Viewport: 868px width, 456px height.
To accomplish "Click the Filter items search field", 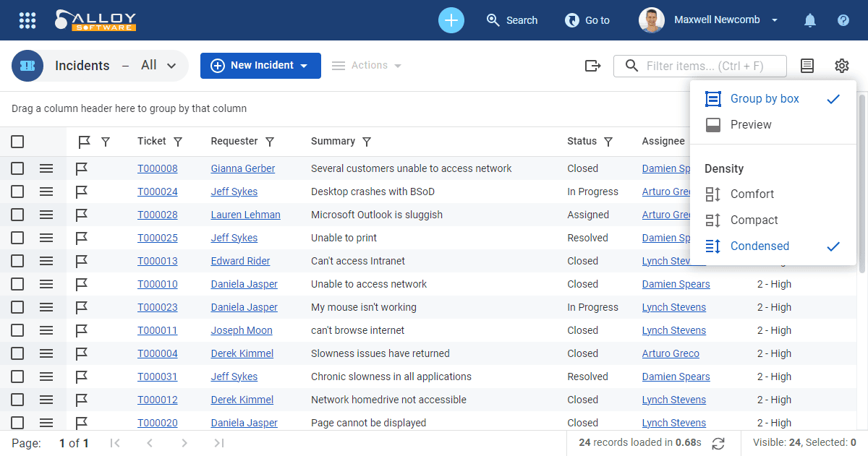I will tap(700, 66).
